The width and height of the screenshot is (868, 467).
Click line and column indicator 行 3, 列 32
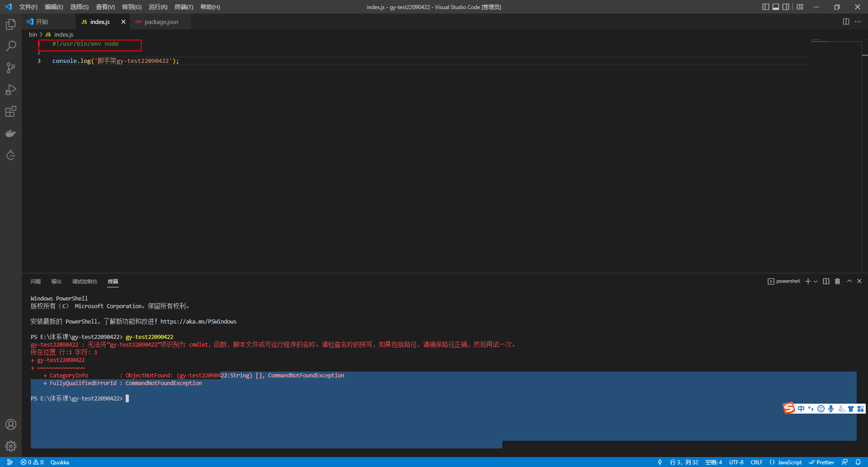click(684, 462)
